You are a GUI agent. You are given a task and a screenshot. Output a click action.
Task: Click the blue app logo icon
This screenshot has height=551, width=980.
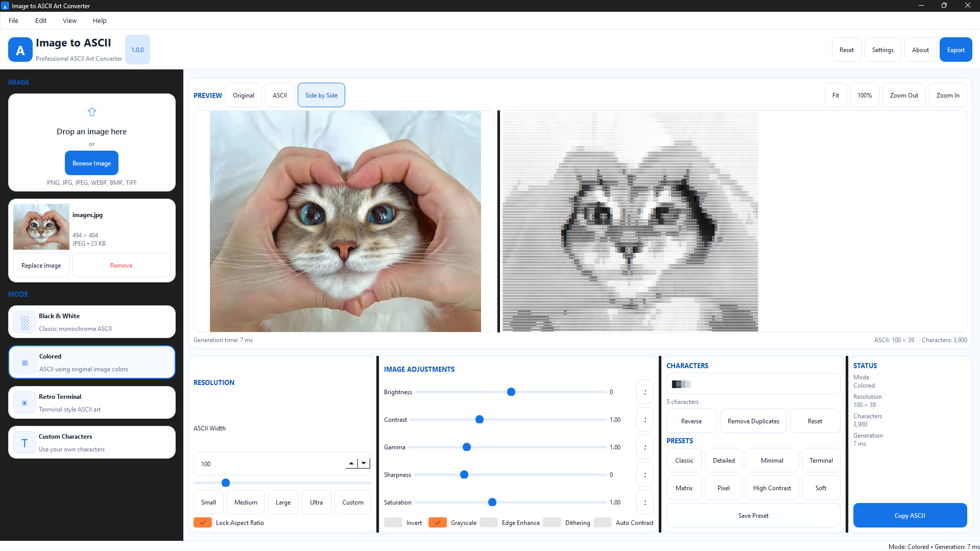(x=20, y=50)
